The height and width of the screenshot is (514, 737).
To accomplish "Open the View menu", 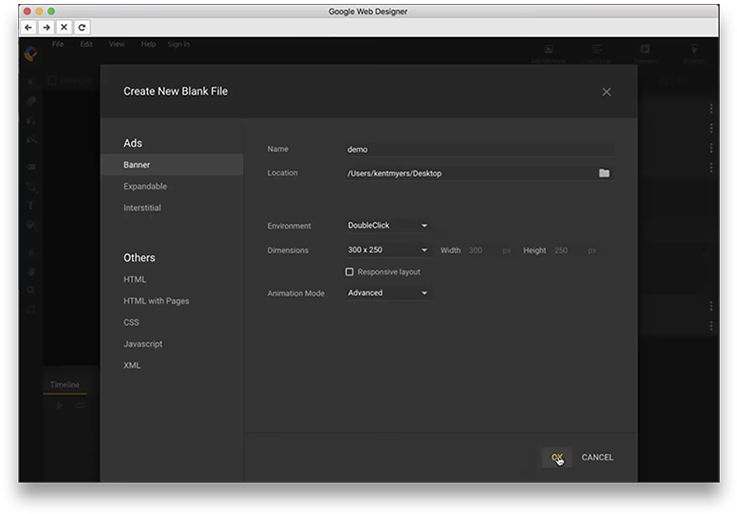I will coord(117,44).
